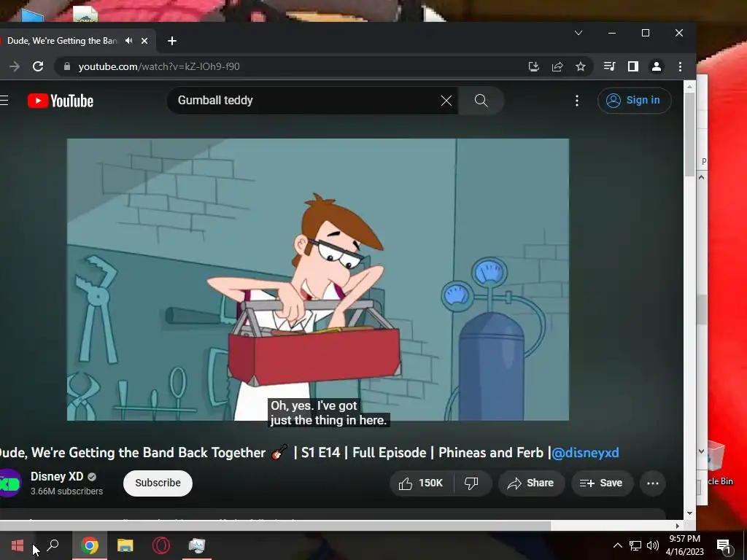Click the video player frame
747x560 pixels.
(x=318, y=279)
